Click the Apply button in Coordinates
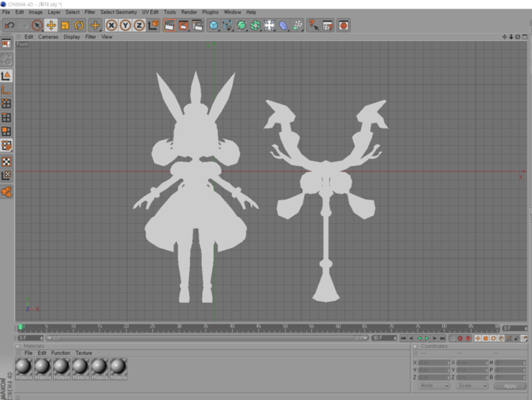This screenshot has width=532, height=400. [x=510, y=386]
